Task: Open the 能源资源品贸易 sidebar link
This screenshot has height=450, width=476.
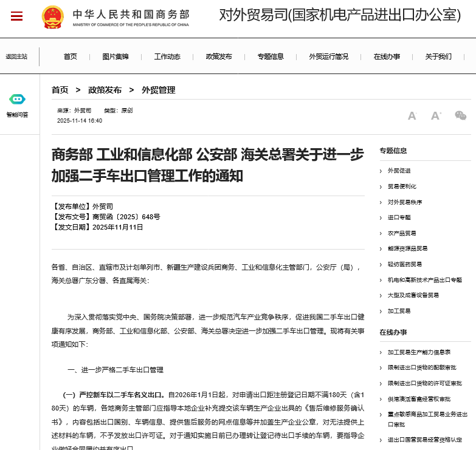Action: pos(408,248)
